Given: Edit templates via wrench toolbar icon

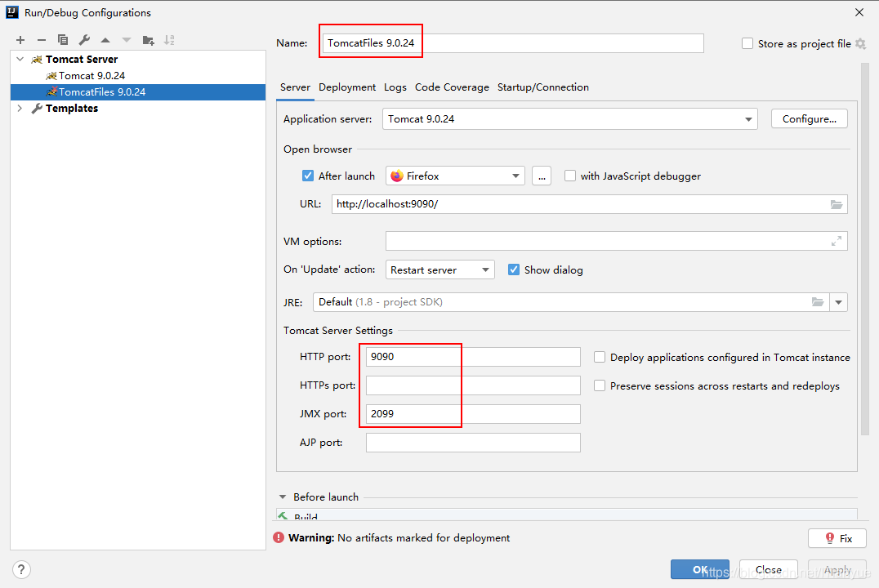Looking at the screenshot, I should (x=84, y=40).
